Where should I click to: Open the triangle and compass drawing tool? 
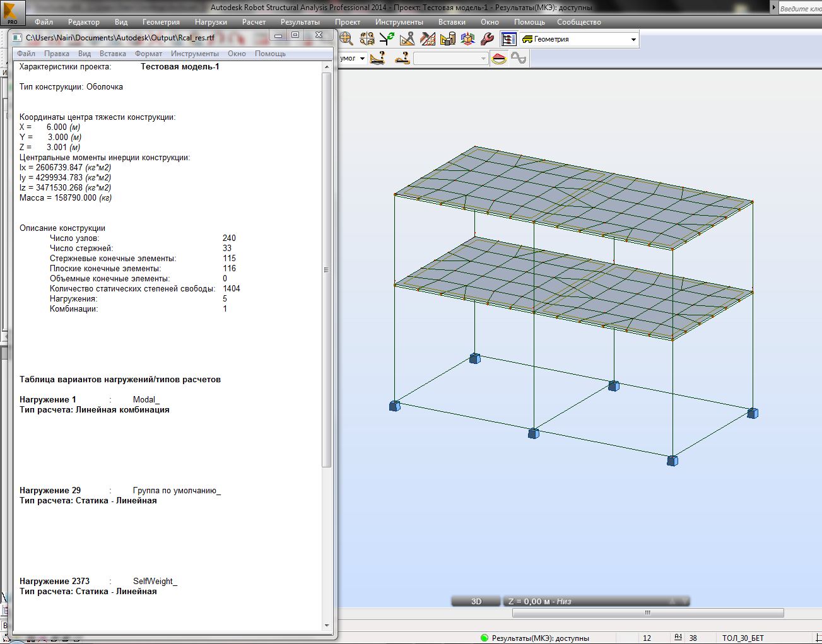407,39
